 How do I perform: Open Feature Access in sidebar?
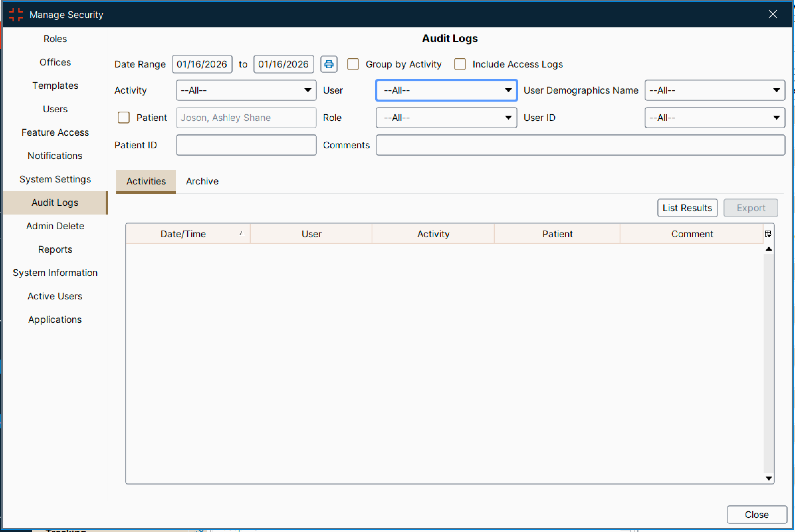pos(55,132)
